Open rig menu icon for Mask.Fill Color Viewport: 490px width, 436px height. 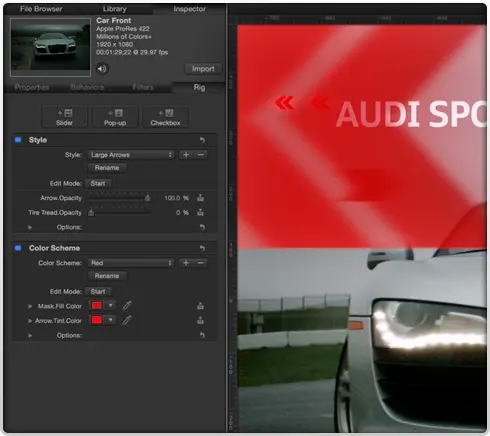click(x=200, y=306)
